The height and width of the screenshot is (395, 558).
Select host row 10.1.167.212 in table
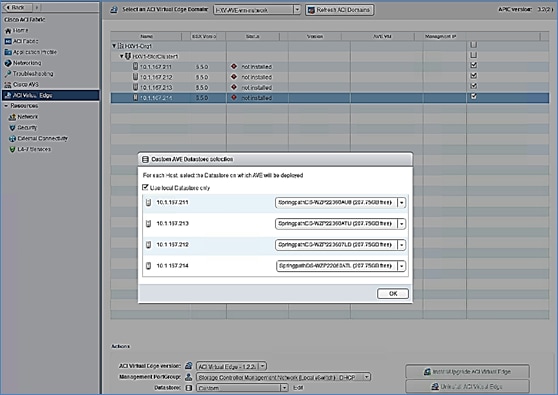[x=330, y=77]
